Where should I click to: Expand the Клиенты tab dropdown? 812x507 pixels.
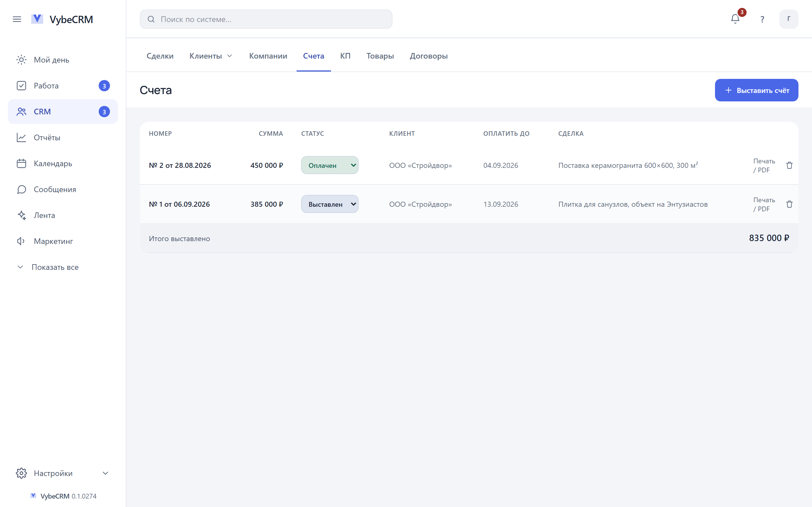point(211,56)
